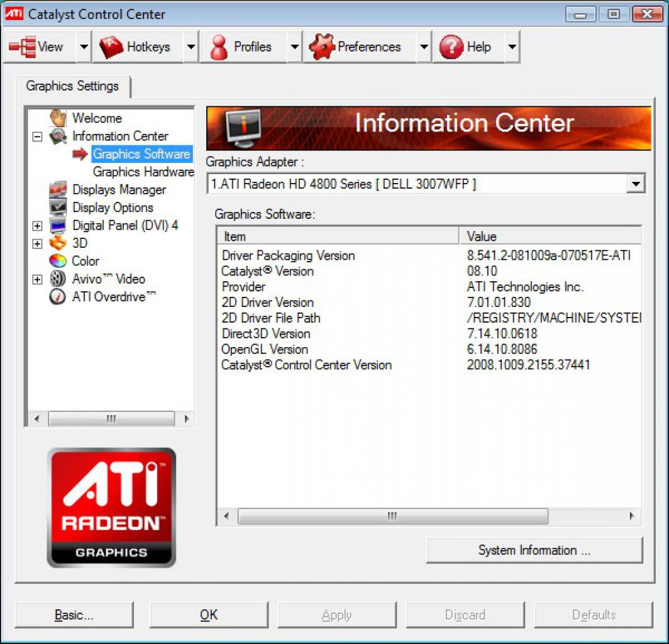The width and height of the screenshot is (669, 644).
Task: Expand the 3D tree node
Action: [38, 243]
